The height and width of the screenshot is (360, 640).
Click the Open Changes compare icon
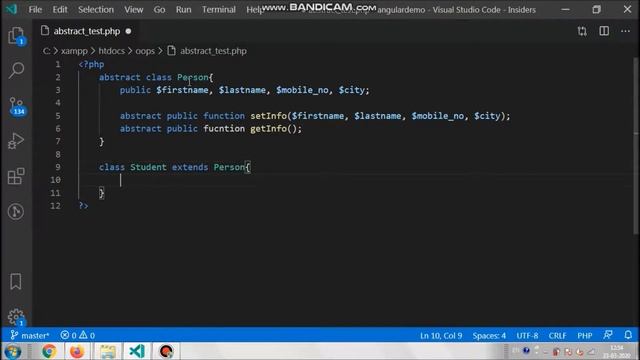pos(582,31)
